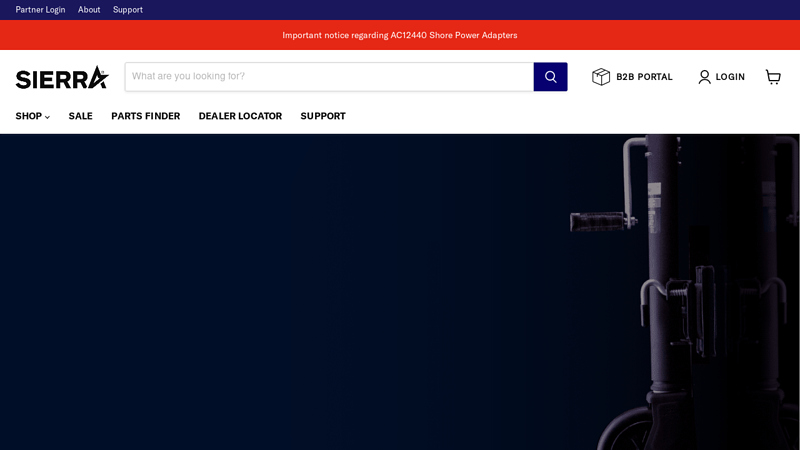Screen dimensions: 800x450
Task: Click the SHOP menu label
Action: (x=29, y=116)
